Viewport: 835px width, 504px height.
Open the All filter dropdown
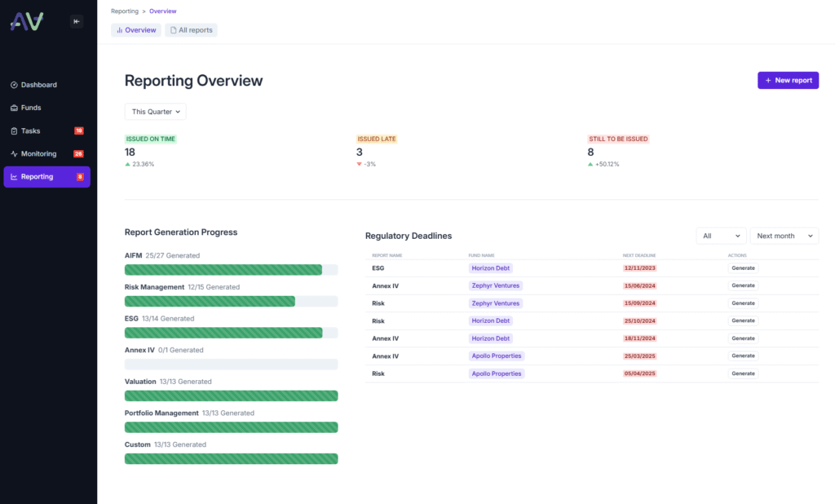(x=721, y=236)
